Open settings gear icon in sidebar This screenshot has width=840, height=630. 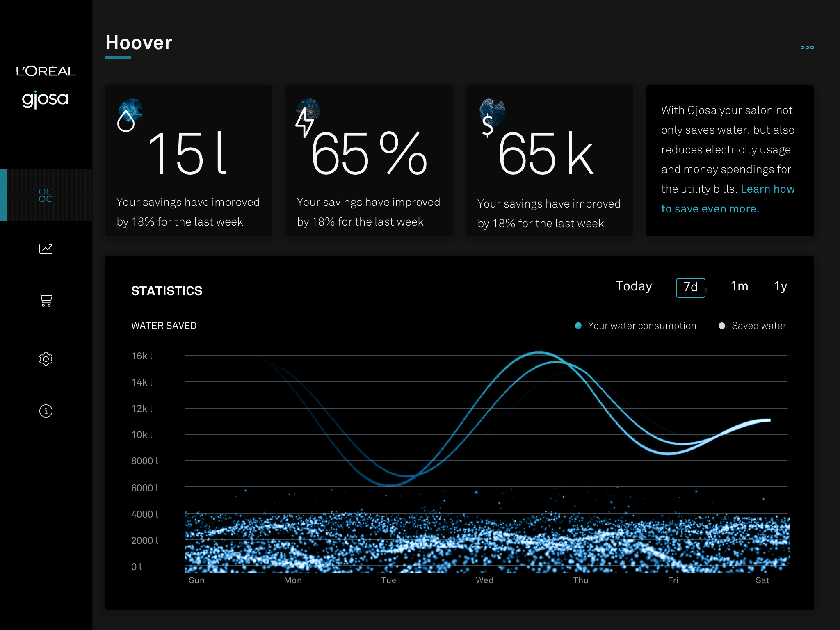tap(46, 359)
